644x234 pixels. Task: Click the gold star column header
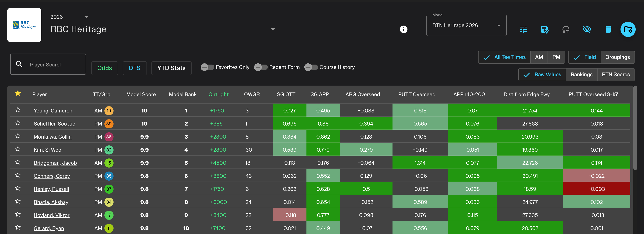[x=18, y=94]
